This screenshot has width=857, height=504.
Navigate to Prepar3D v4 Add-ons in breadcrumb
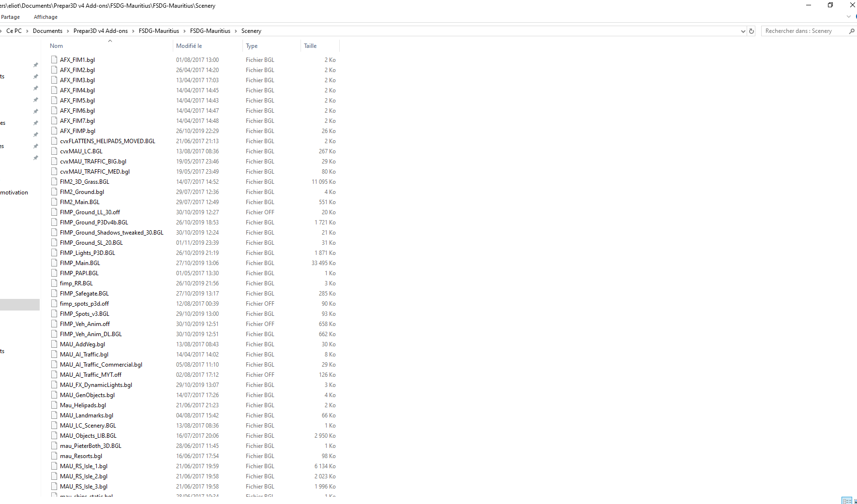point(101,31)
